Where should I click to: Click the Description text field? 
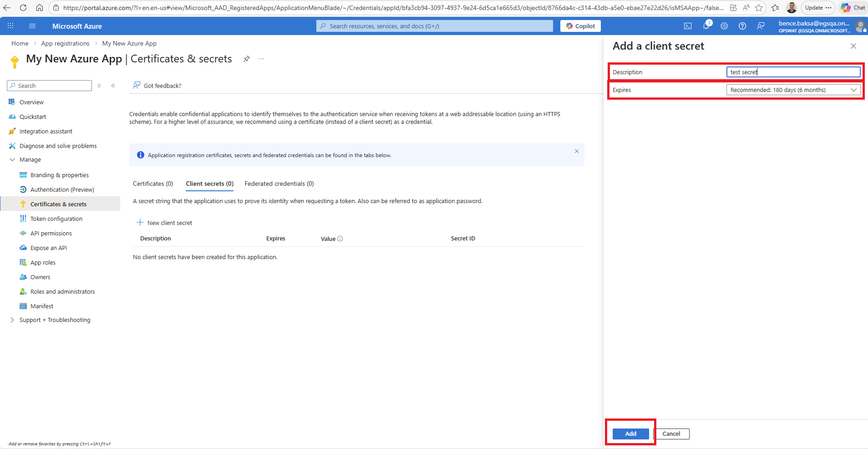(x=793, y=72)
